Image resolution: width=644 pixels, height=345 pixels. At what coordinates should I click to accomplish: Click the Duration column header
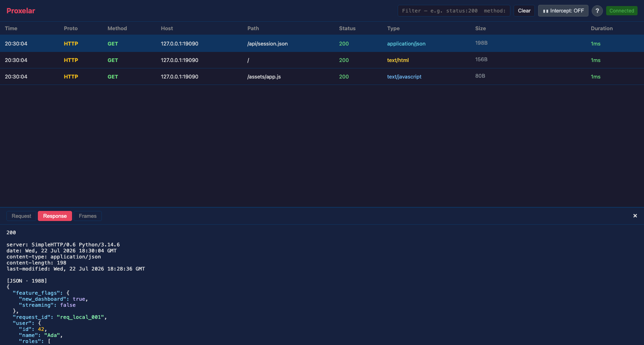pos(602,29)
